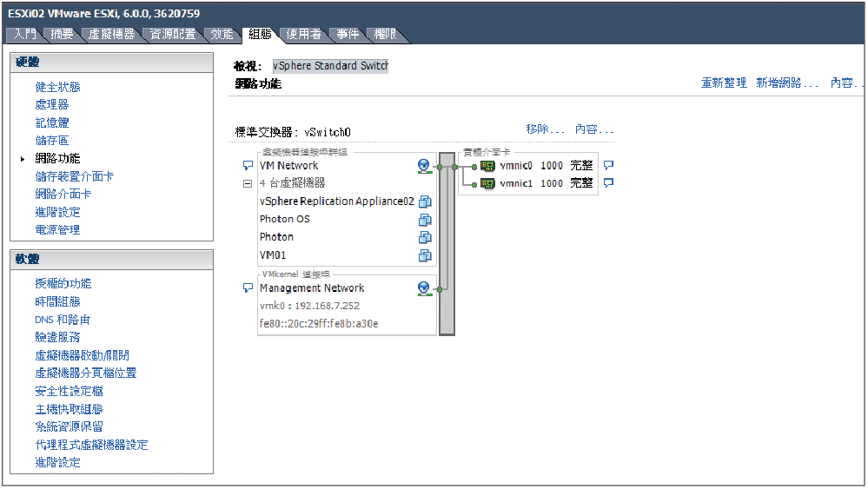Viewport: 868px width, 489px height.
Task: Click the speech bubble left of VM Network
Action: [x=248, y=165]
